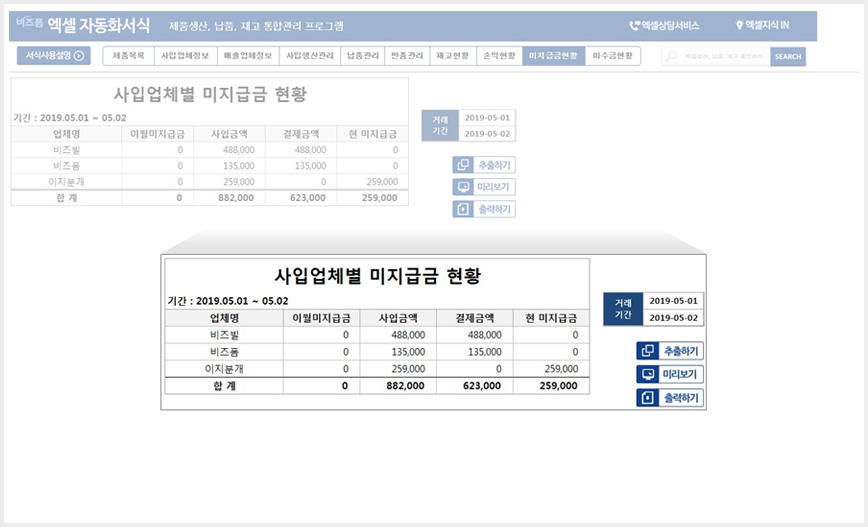Click the 업체명 header in the enlarged table

224,318
